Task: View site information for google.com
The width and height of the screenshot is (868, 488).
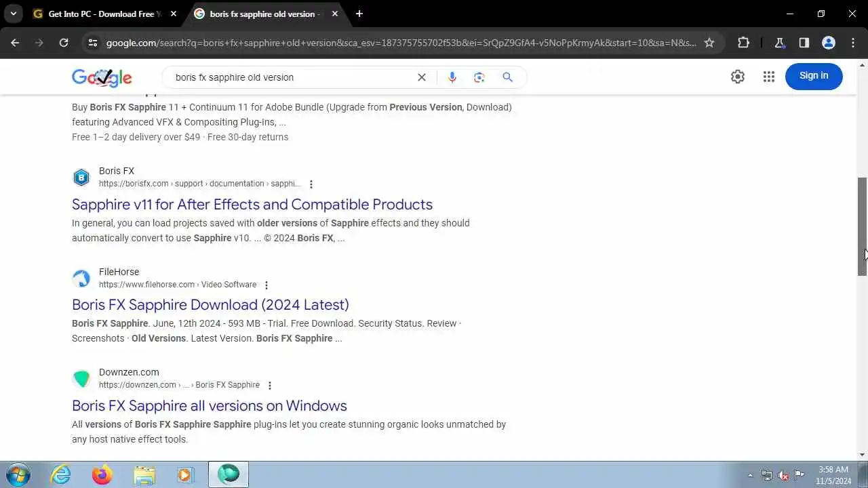Action: 93,43
